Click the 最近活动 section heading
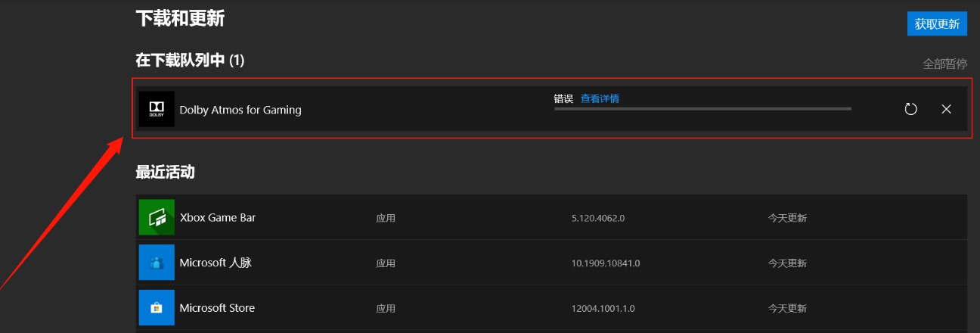980x333 pixels. point(165,172)
